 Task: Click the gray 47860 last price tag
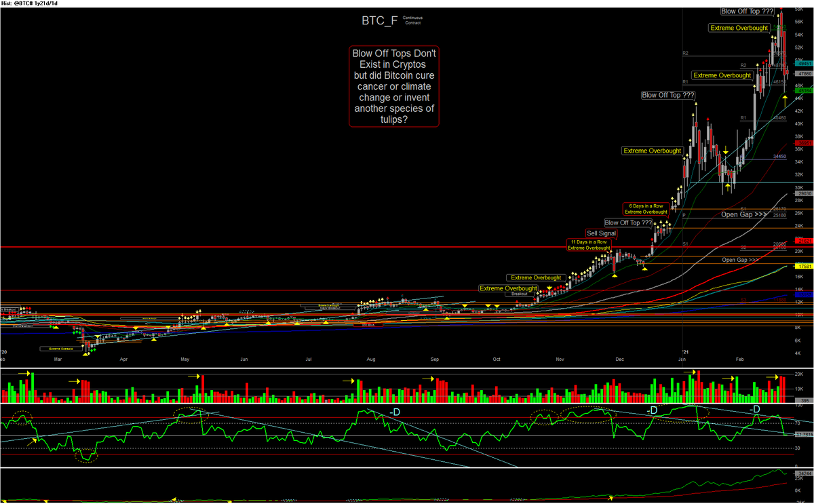click(x=804, y=72)
